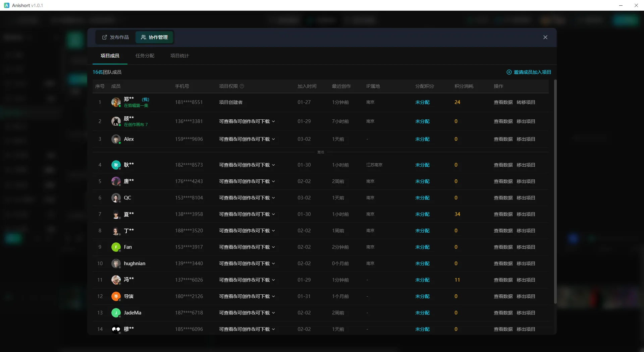Click 导演 orange avatar icon
The height and width of the screenshot is (352, 644).
pyautogui.click(x=116, y=296)
